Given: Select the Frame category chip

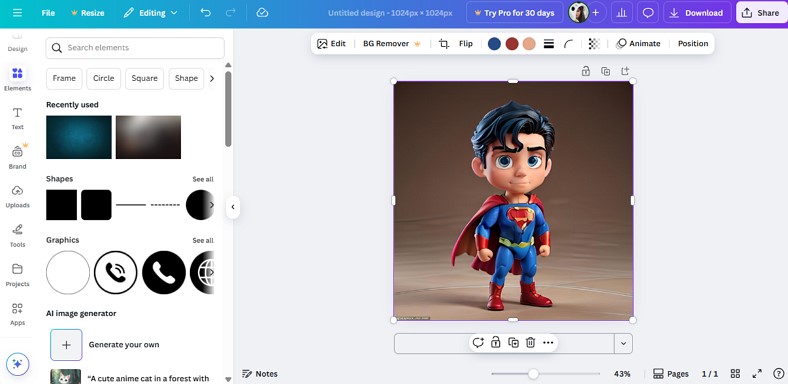Looking at the screenshot, I should (x=64, y=78).
